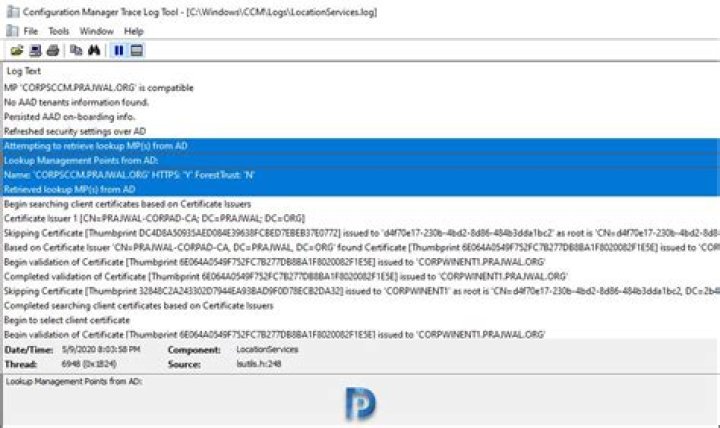Click the Copy to clipboard toolbar icon
The height and width of the screenshot is (428, 720).
tap(76, 50)
